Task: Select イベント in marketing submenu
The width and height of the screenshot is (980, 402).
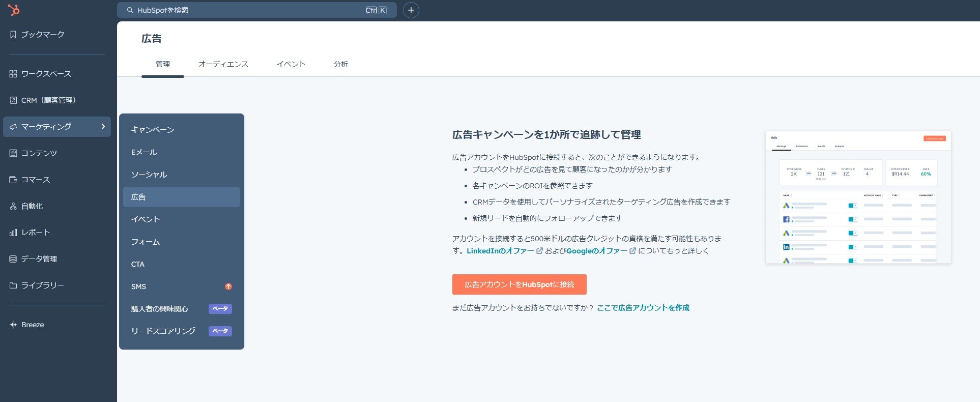Action: click(x=182, y=219)
